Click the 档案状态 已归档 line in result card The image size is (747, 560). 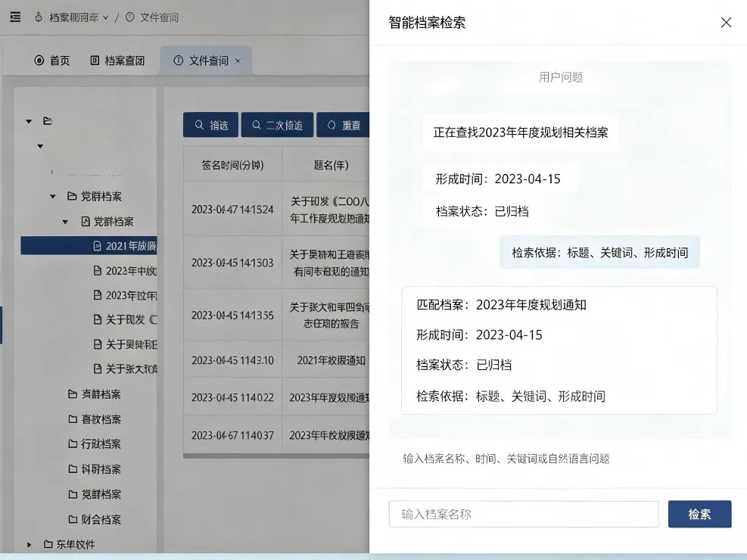click(x=464, y=365)
